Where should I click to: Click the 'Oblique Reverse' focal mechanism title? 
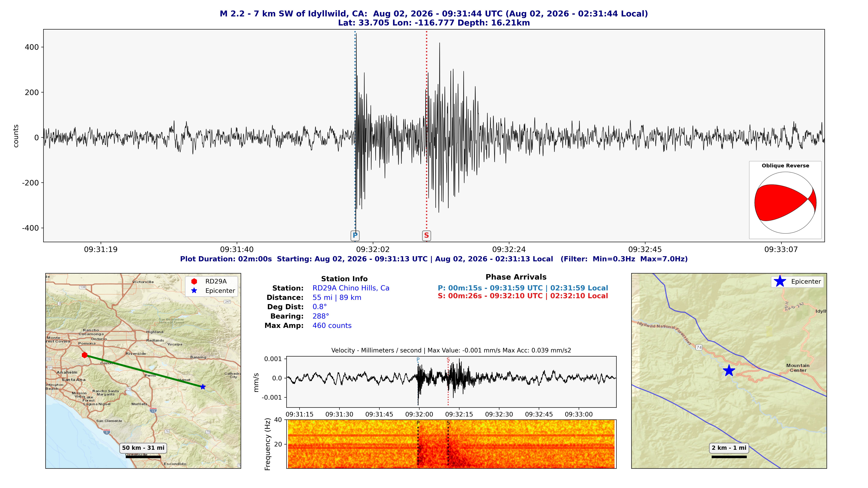(785, 166)
